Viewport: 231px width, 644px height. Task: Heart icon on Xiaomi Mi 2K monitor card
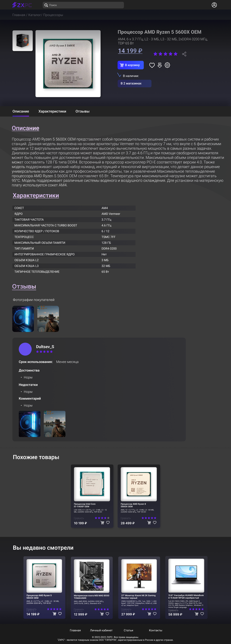click(155, 614)
